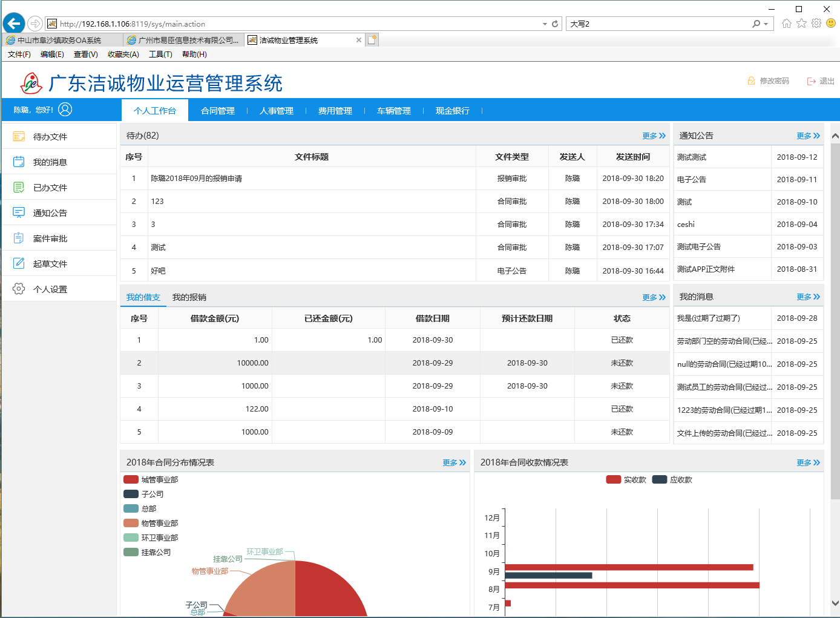Open the 收藏夹(A) browser menu
840x618 pixels.
tap(123, 54)
